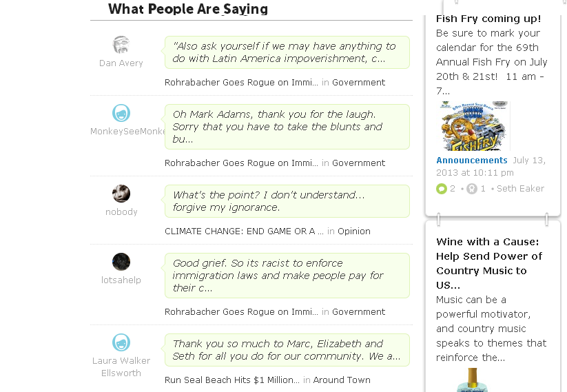The height and width of the screenshot is (392, 567).
Task: Click Laura Walker Ellsworth's blue avatar
Action: click(x=121, y=342)
